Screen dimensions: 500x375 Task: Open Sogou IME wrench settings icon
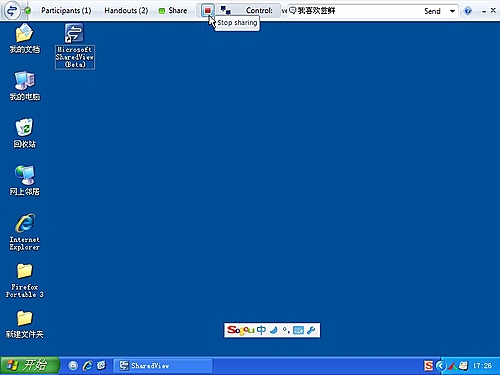311,330
